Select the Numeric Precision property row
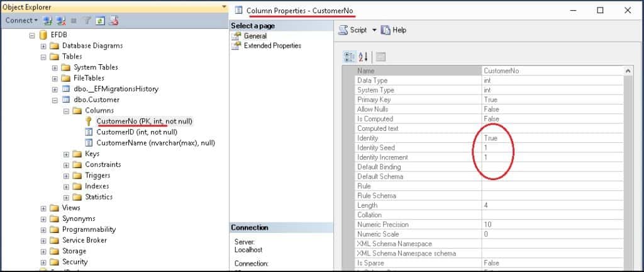The height and width of the screenshot is (272, 644). point(489,224)
